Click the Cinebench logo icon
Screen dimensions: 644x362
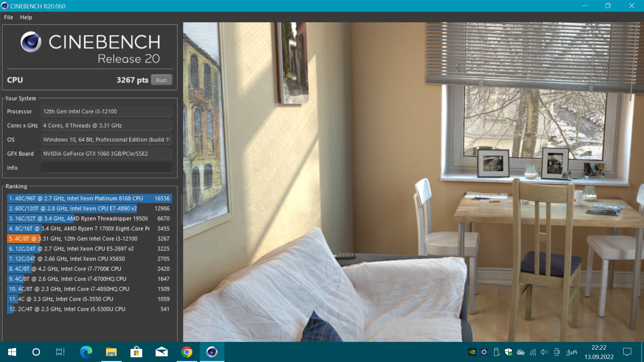(x=31, y=42)
